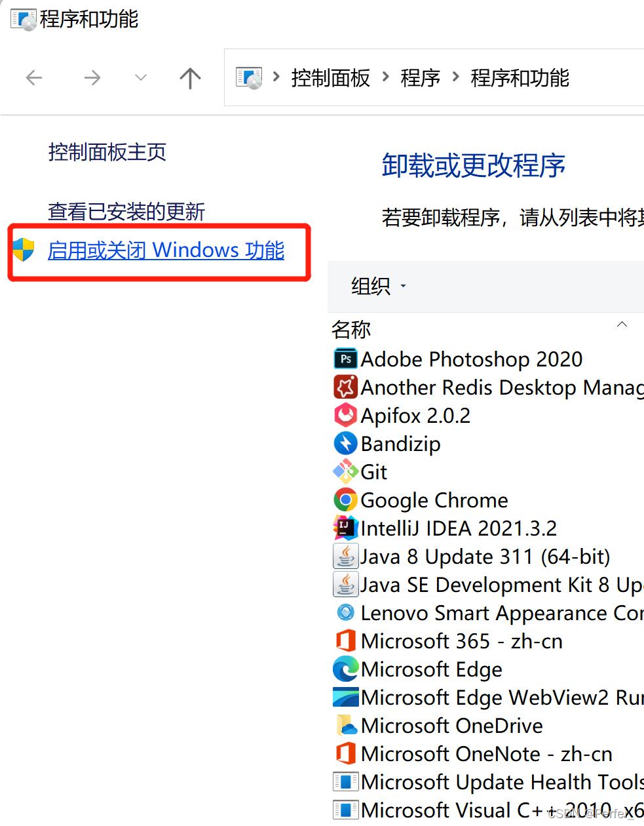Select Microsoft 365 - zh-cn entry
The image size is (644, 826).
461,641
